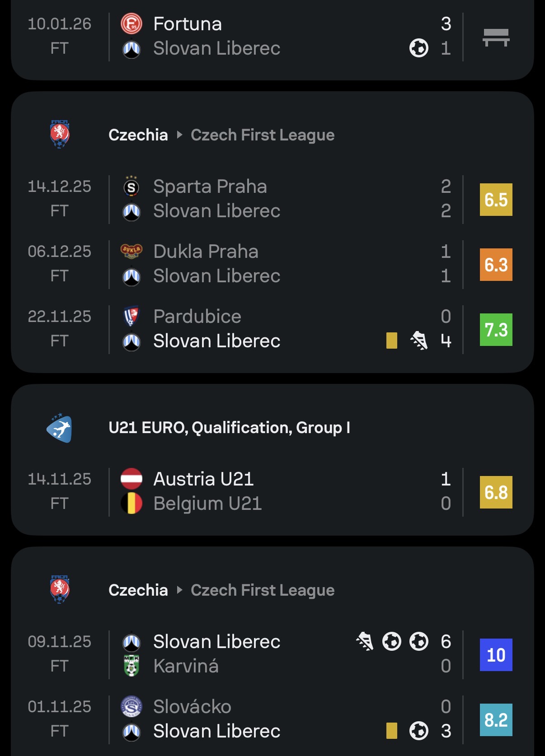545x756 pixels.
Task: Open the 6.5 rating for Sparta Praha match
Action: pos(496,200)
